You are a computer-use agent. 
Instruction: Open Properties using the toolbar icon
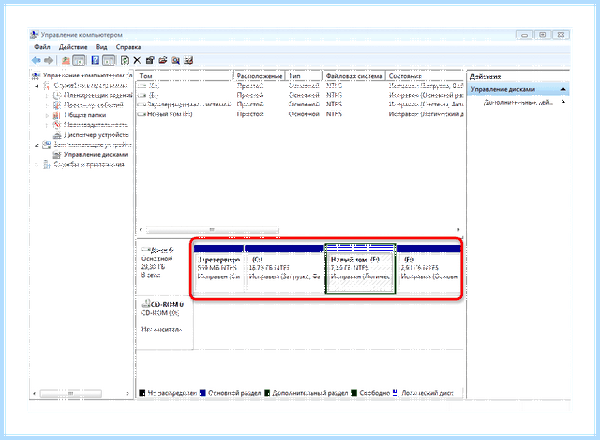(x=150, y=60)
